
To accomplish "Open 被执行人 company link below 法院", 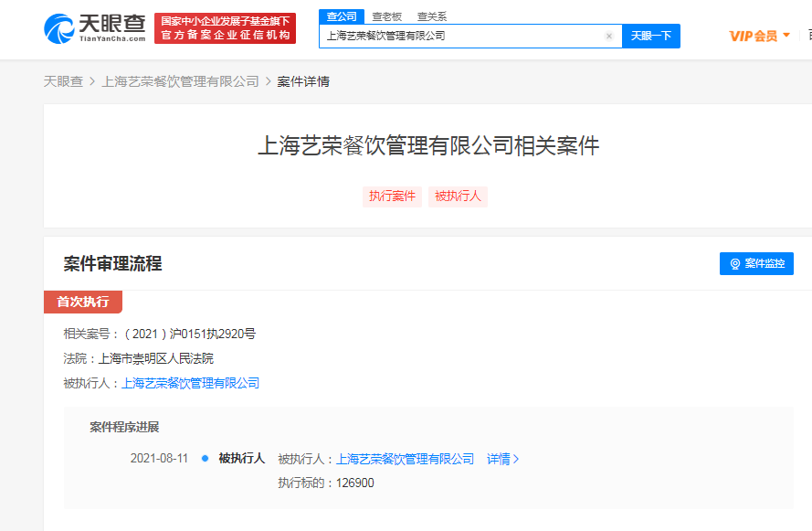I will pyautogui.click(x=190, y=383).
